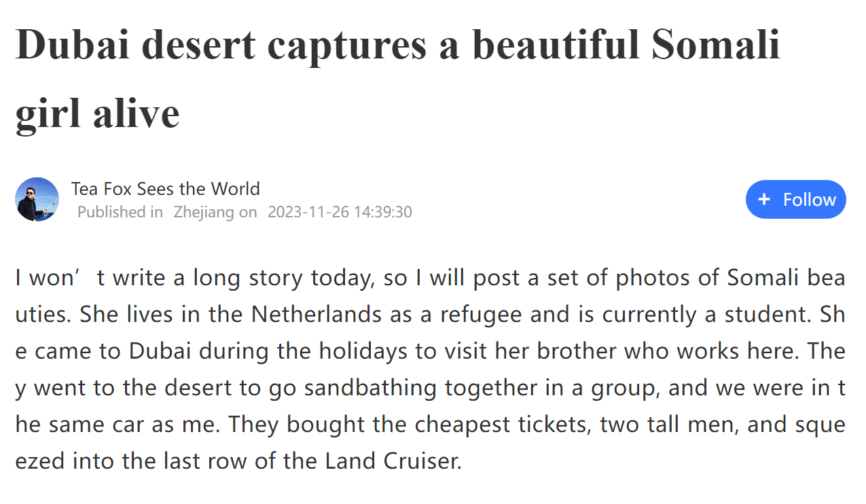Screen dimensions: 866x504
Task: Click the word 'Netherlands' in the paragraph
Action: 317,314
